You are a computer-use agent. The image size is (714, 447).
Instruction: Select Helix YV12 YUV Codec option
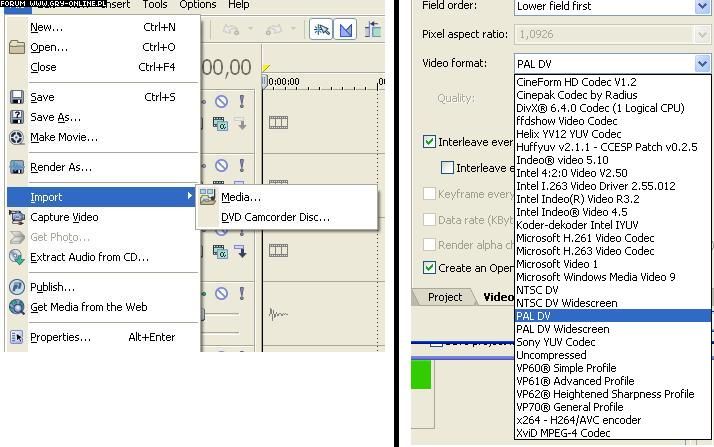click(x=612, y=134)
